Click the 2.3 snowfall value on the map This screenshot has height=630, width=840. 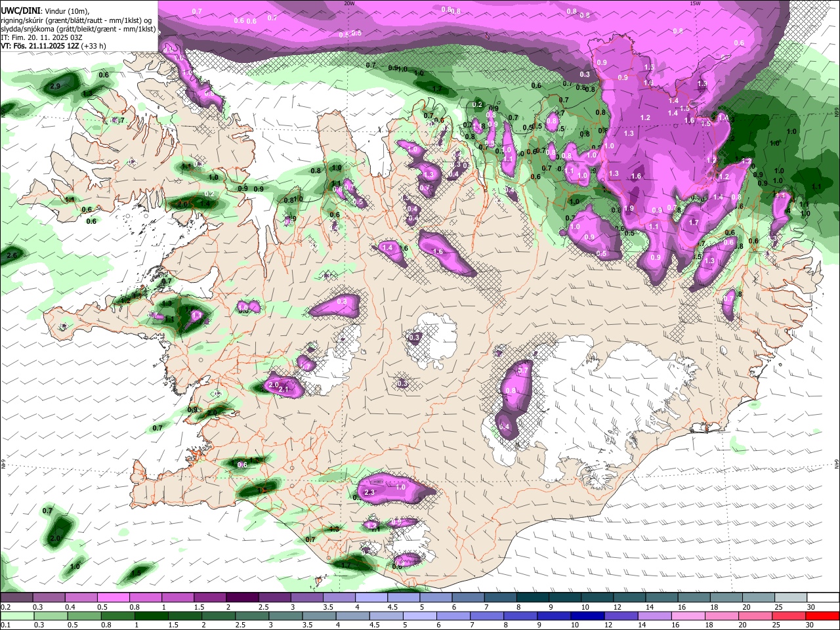369,492
